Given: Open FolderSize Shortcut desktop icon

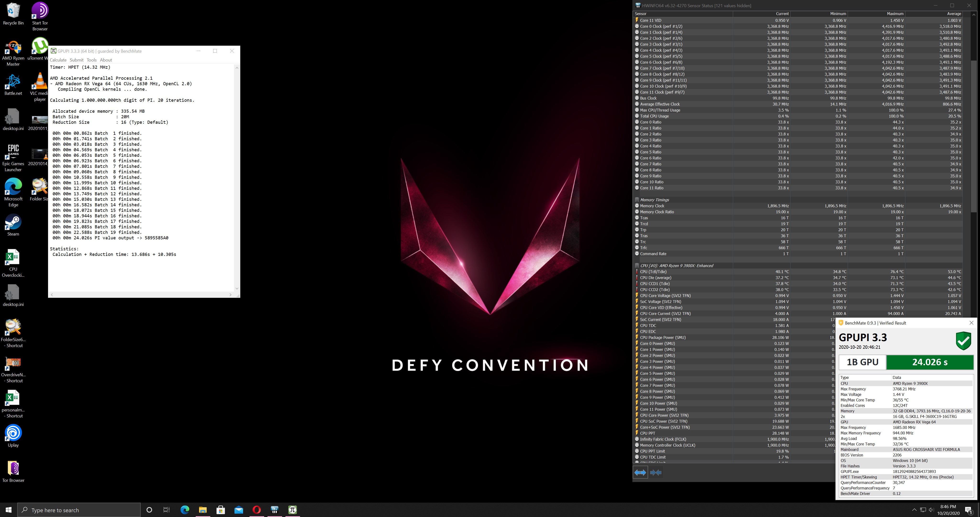Looking at the screenshot, I should click(x=13, y=333).
